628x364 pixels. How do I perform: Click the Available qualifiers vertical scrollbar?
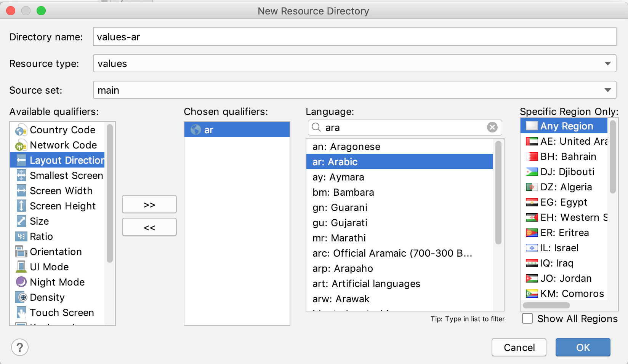[x=110, y=193]
